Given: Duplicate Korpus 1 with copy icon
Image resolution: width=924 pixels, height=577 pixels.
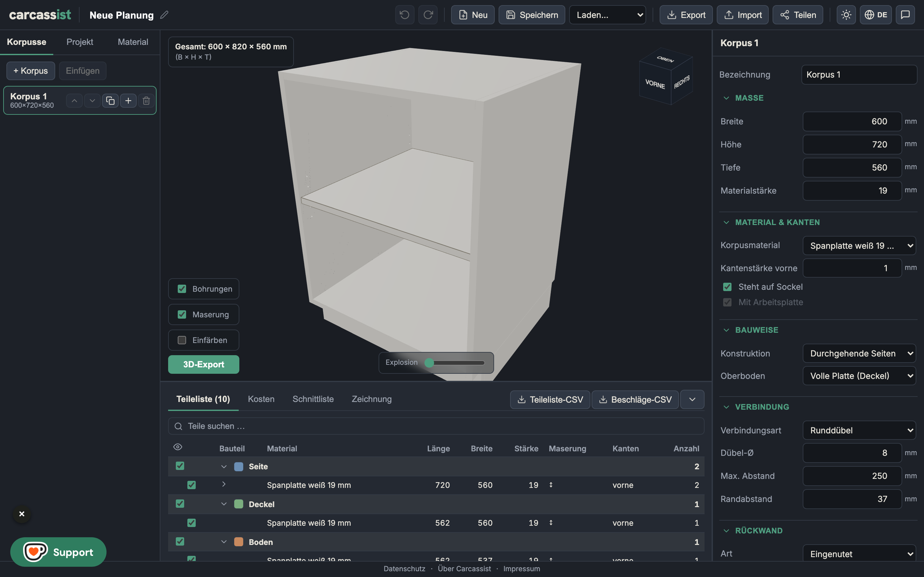Looking at the screenshot, I should (x=110, y=101).
